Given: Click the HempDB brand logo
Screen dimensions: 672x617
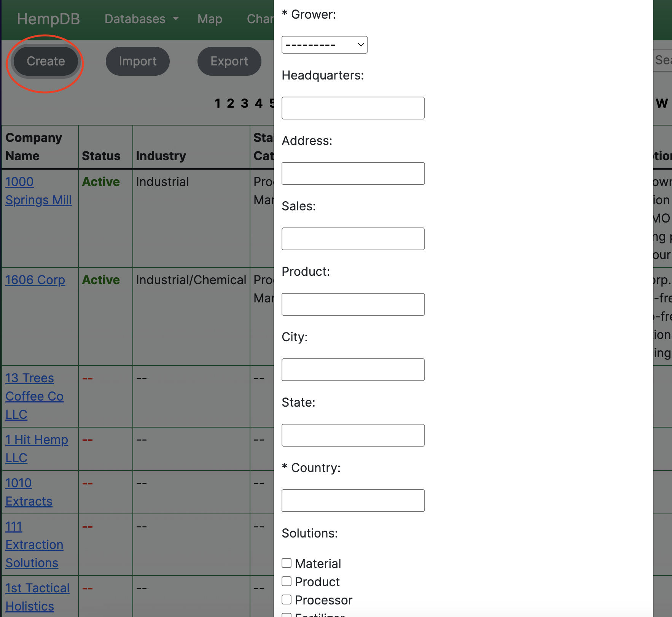Looking at the screenshot, I should click(48, 19).
